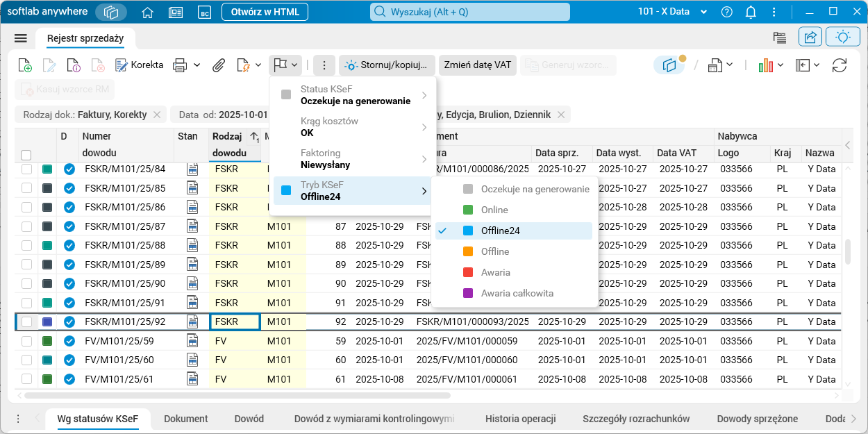868x434 pixels.
Task: Check the row FSKR/M101/25/92 checkbox
Action: [26, 322]
